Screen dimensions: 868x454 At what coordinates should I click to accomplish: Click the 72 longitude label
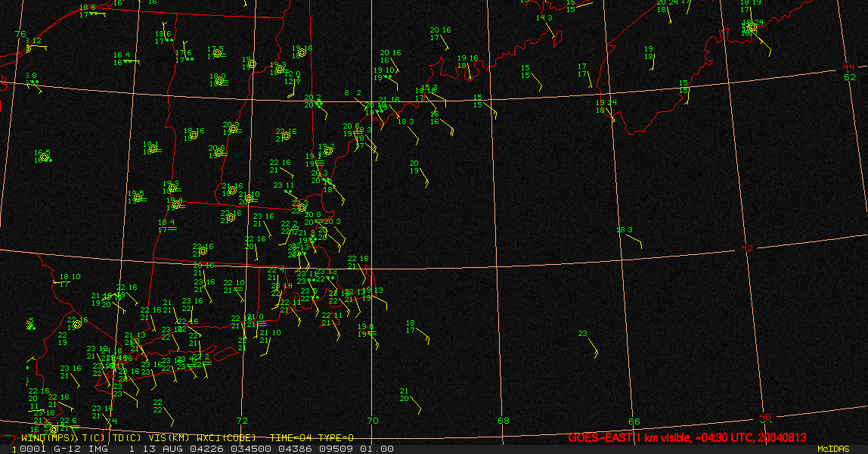242,421
